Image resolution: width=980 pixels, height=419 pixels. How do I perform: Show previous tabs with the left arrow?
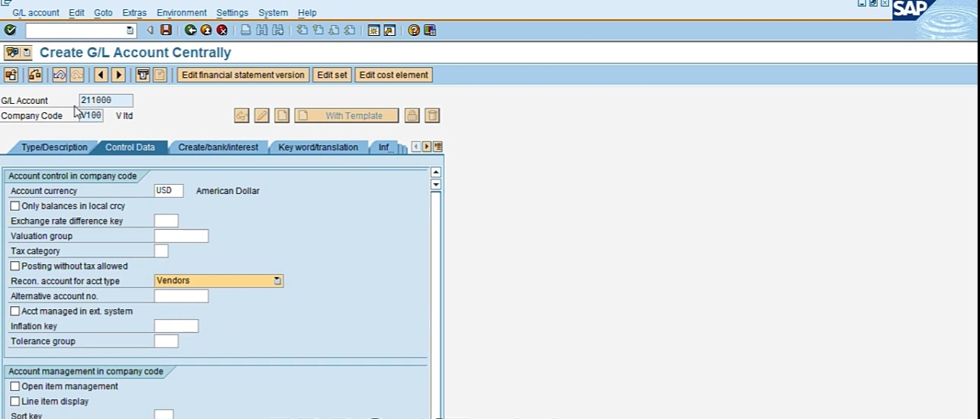(x=416, y=147)
